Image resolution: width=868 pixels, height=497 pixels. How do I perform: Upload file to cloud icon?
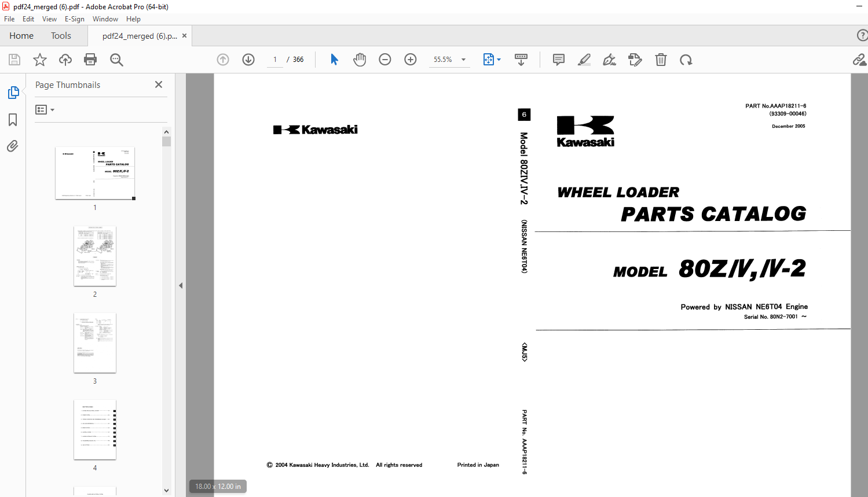65,60
